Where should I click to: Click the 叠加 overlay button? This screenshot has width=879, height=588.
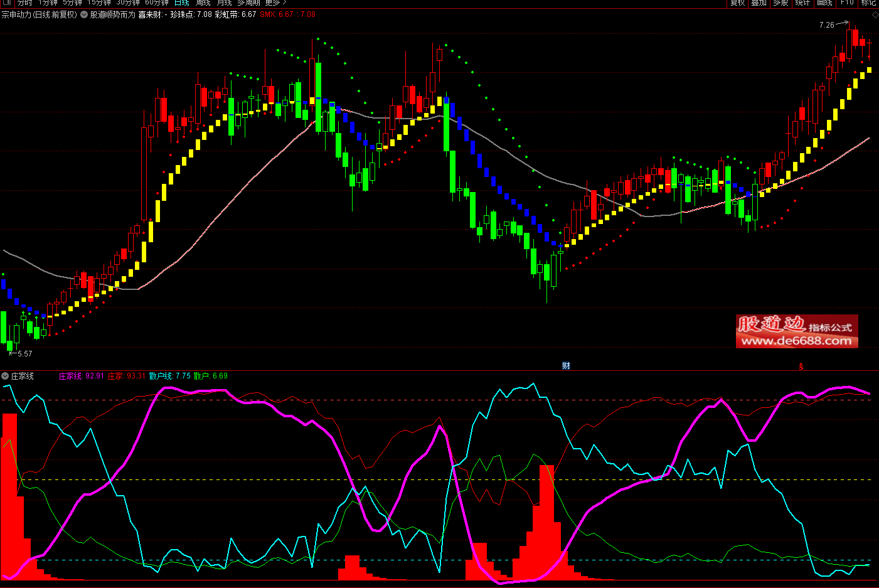(x=759, y=3)
